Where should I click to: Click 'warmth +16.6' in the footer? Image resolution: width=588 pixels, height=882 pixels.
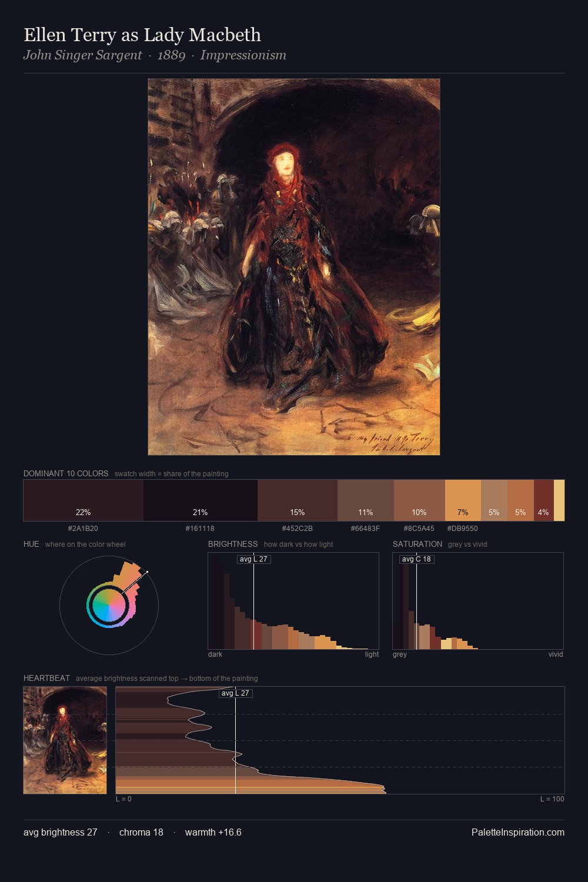[213, 833]
